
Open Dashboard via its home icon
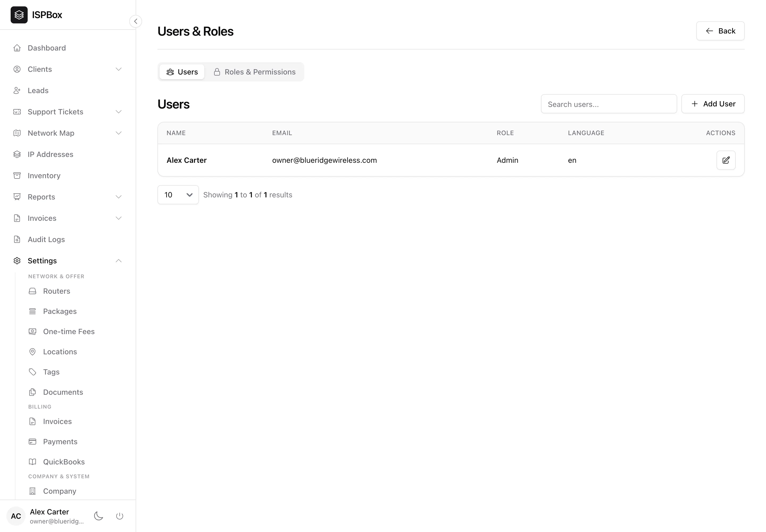coord(17,48)
